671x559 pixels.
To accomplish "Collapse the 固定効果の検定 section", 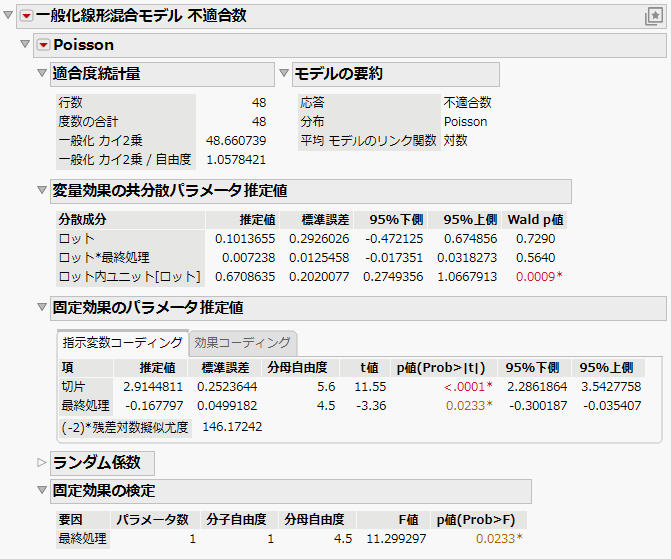I will [x=42, y=490].
